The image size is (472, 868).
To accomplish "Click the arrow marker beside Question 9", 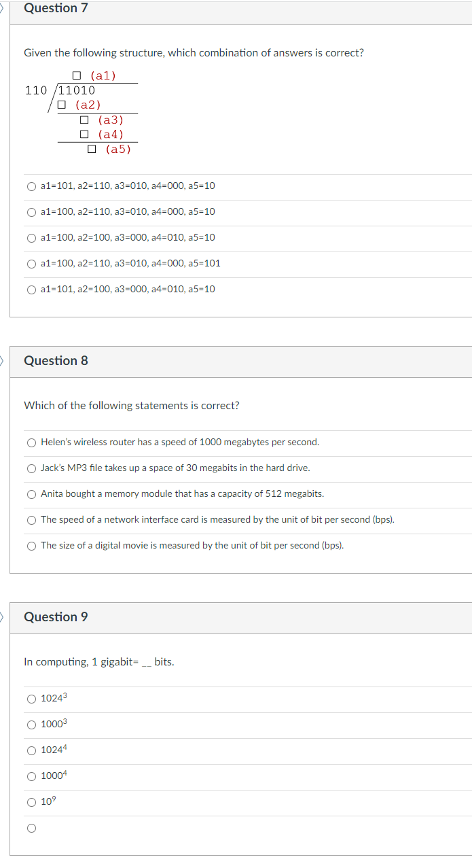I will (2, 617).
